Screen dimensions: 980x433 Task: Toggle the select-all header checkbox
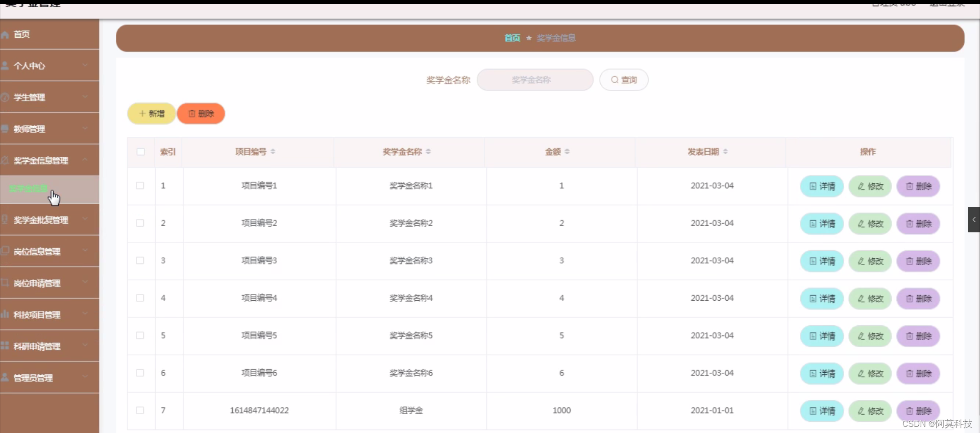pos(141,152)
